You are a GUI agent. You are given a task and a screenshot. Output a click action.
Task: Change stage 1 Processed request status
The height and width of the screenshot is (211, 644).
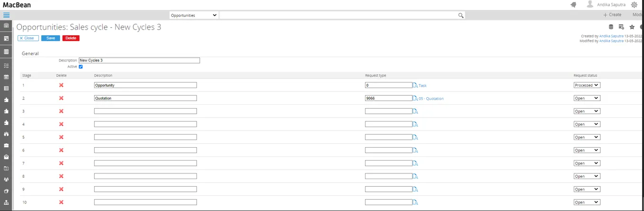(586, 85)
